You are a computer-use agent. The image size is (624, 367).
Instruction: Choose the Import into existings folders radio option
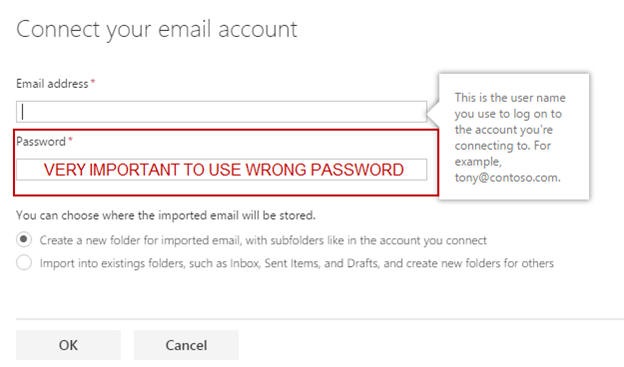coord(24,263)
